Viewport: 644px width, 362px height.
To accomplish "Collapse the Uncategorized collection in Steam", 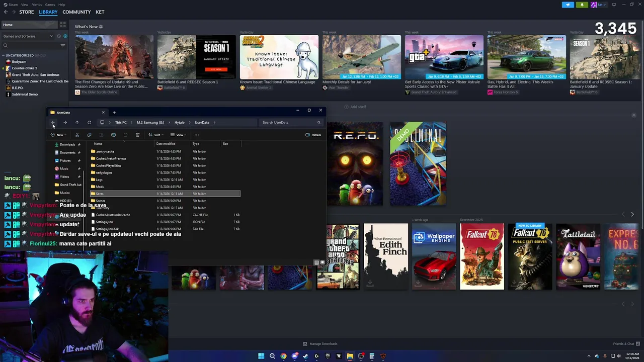I will 4,55.
